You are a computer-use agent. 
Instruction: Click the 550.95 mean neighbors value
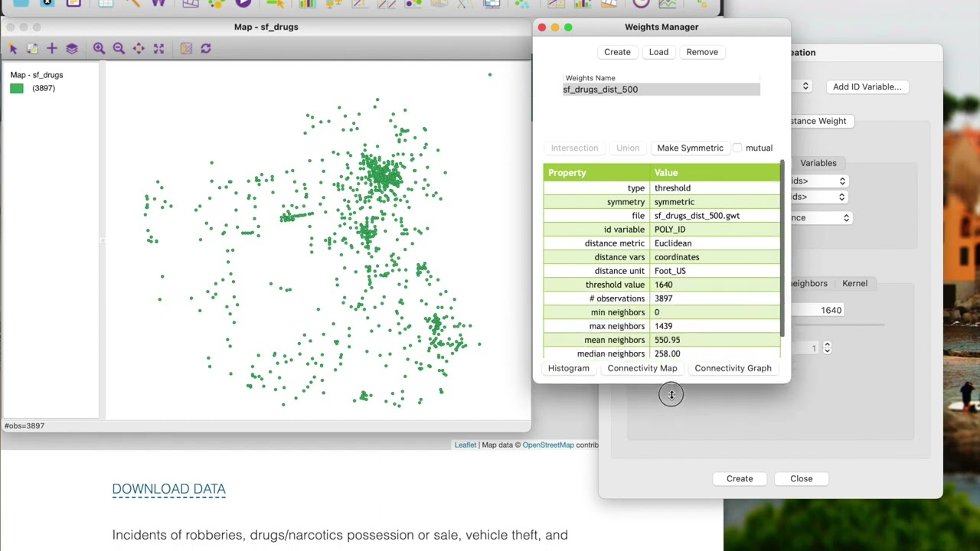point(715,340)
